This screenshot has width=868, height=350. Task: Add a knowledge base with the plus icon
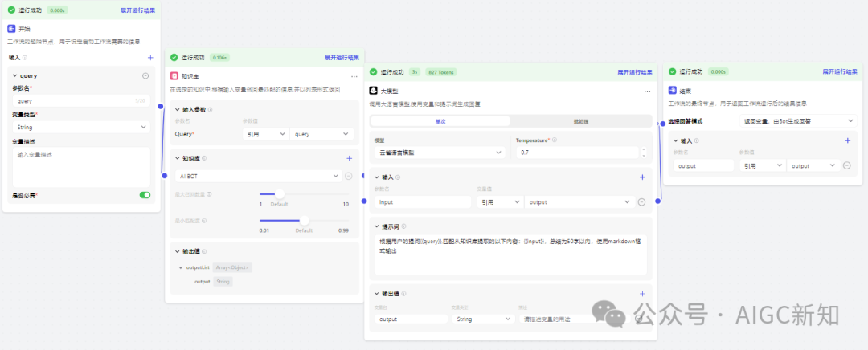pyautogui.click(x=350, y=158)
